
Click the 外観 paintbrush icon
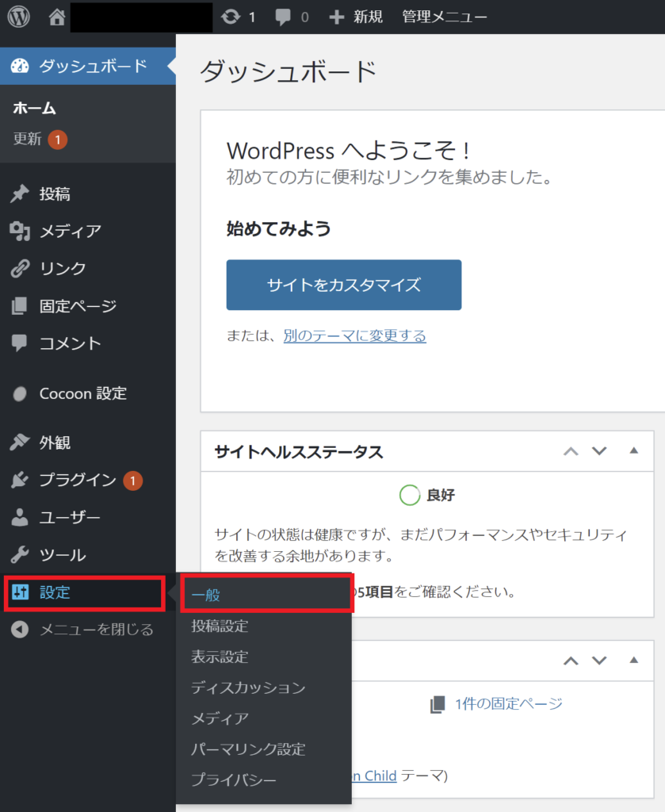[x=20, y=442]
